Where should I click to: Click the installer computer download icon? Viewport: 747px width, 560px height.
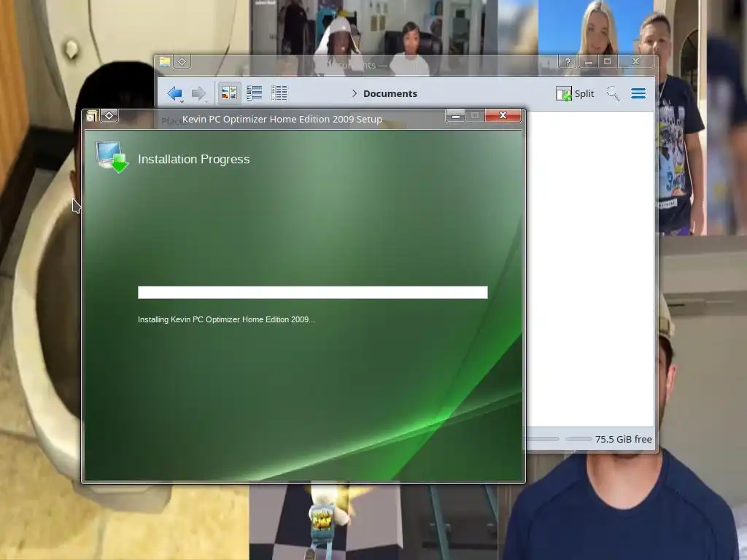(112, 157)
